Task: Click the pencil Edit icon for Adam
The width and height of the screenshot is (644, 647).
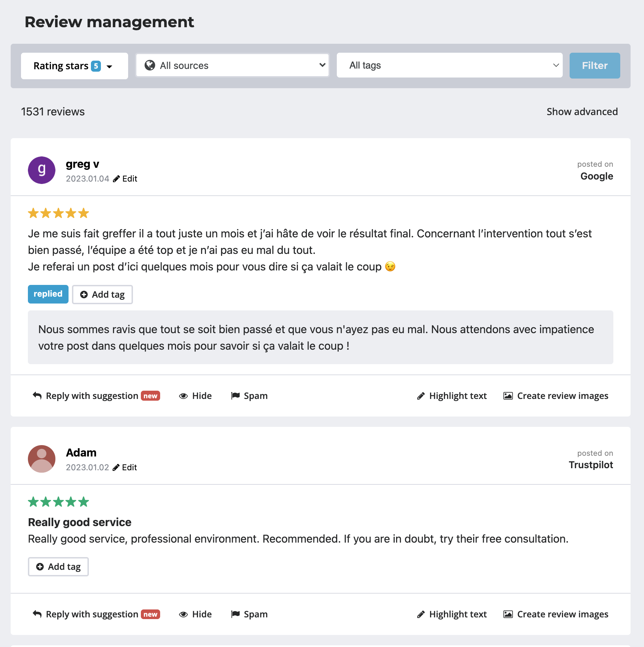Action: point(116,468)
